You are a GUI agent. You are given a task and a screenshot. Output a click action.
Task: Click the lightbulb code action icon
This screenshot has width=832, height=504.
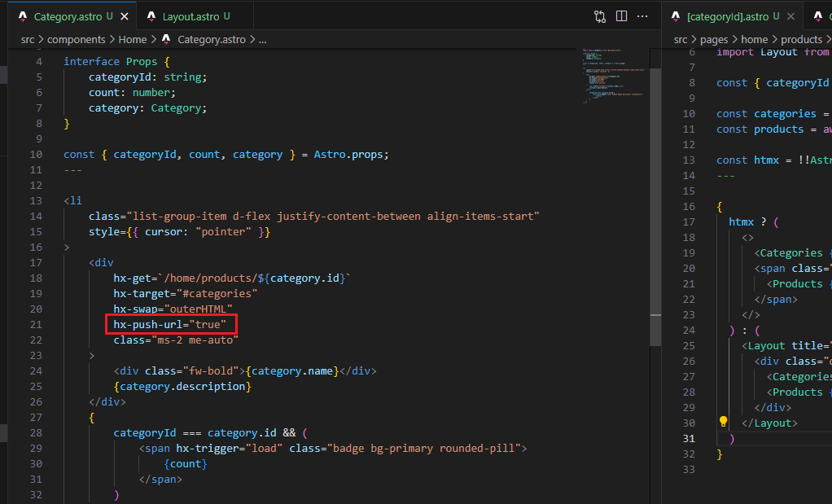click(x=723, y=422)
